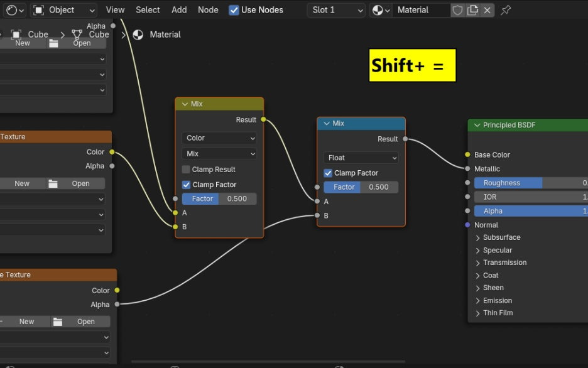This screenshot has width=588, height=368.
Task: Collapse the blue Mix node
Action: 327,123
